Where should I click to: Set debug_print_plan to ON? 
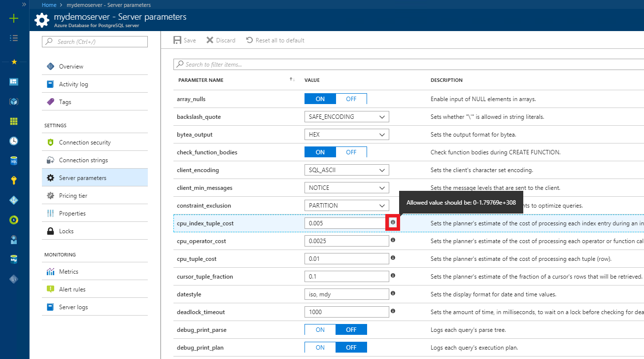[x=320, y=348]
